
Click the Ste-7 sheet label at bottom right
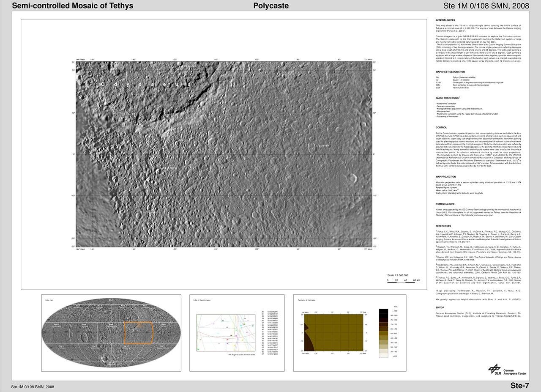[x=519, y=385]
